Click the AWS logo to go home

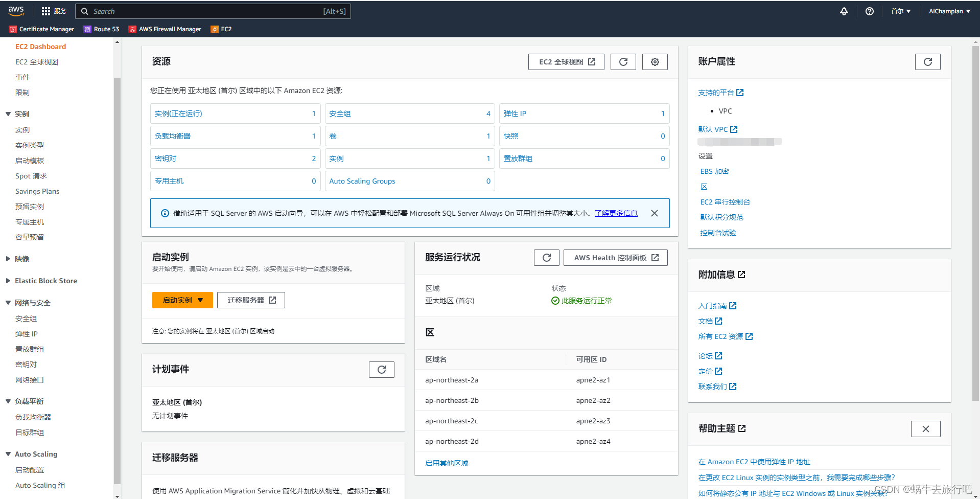pyautogui.click(x=16, y=11)
